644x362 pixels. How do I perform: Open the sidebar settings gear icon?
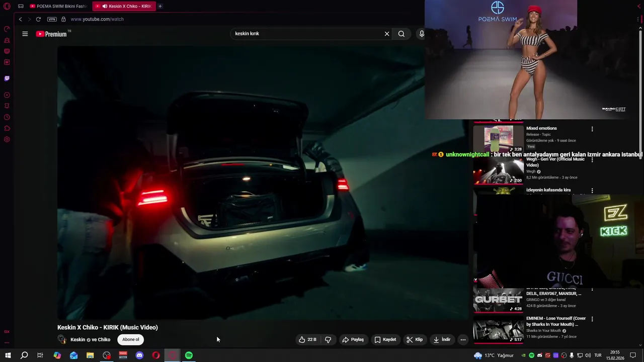coord(7,139)
